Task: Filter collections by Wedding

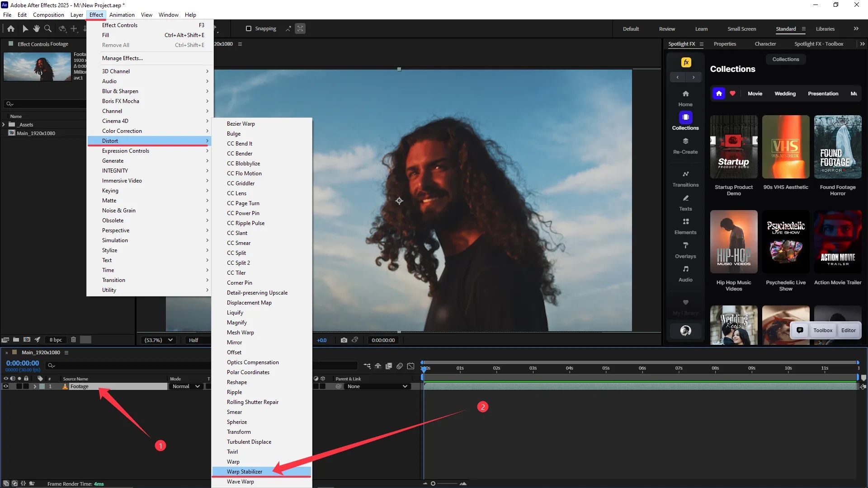Action: point(785,94)
